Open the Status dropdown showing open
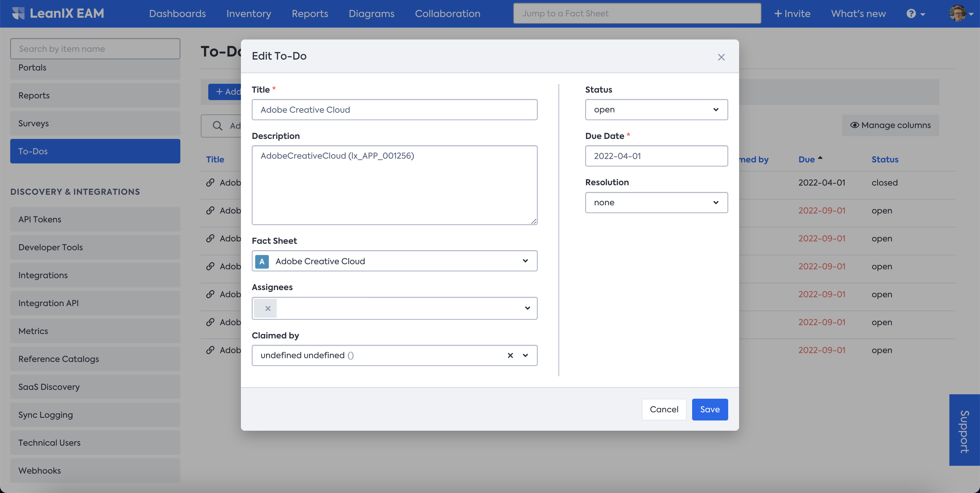Image resolution: width=980 pixels, height=493 pixels. tap(656, 110)
